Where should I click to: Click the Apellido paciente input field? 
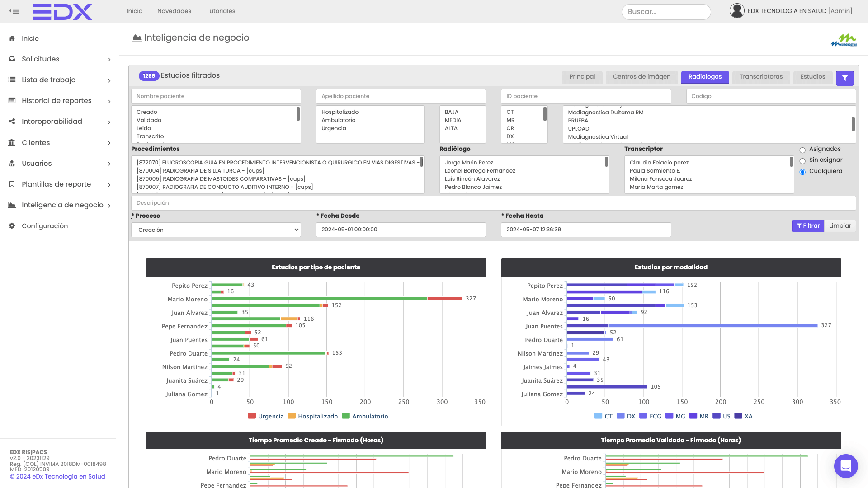pos(401,96)
